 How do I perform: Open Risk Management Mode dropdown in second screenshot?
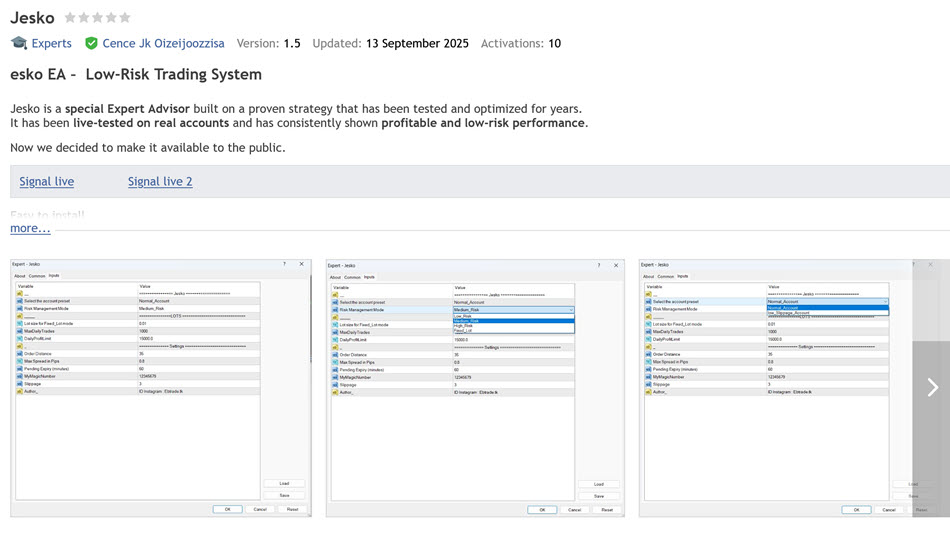point(571,310)
